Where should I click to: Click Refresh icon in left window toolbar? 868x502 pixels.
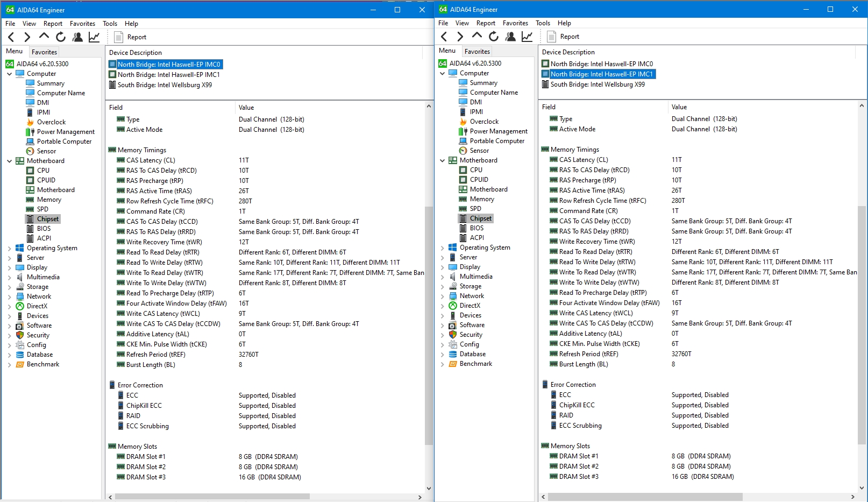coord(61,37)
